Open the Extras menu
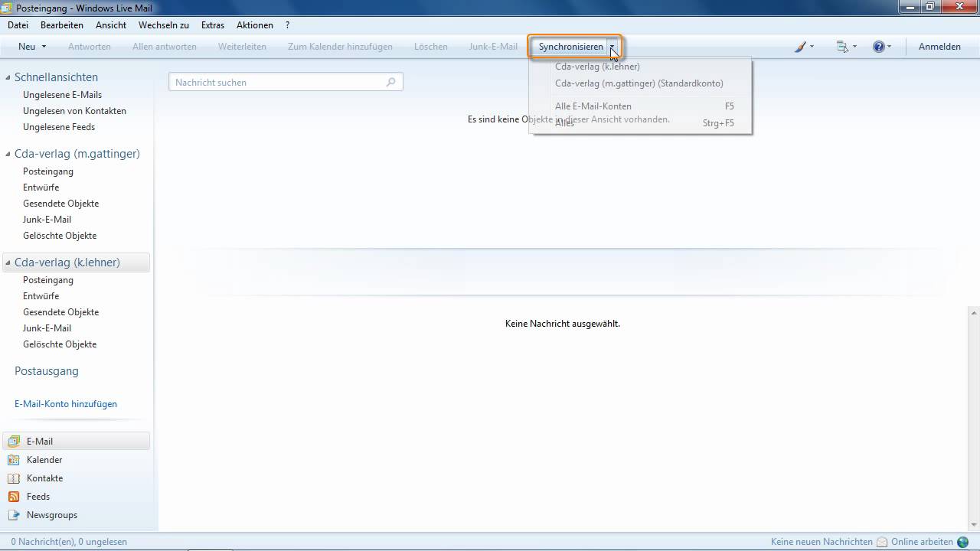Screen dimensions: 980x551 (x=213, y=25)
